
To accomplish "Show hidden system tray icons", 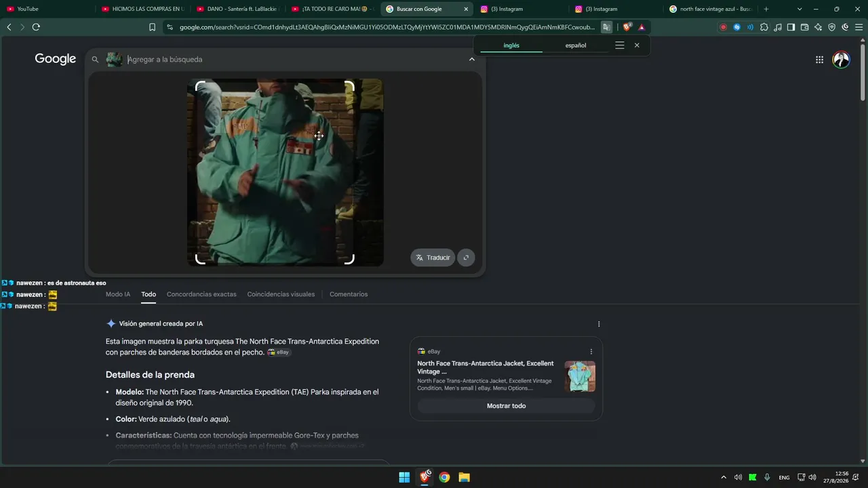I will pos(724,477).
